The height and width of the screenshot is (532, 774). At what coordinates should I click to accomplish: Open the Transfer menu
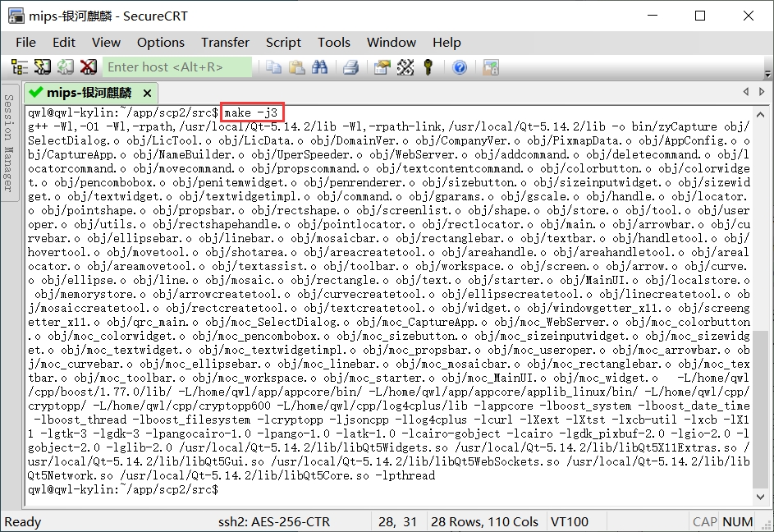(225, 42)
